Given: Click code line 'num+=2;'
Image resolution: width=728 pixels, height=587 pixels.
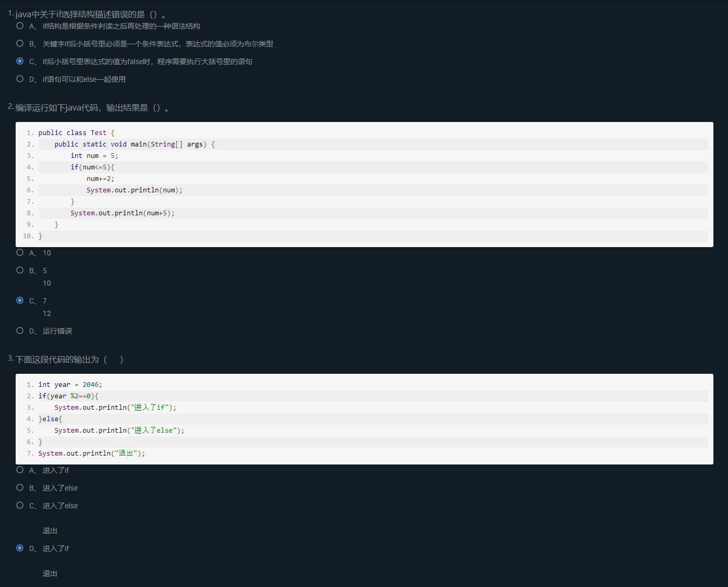Looking at the screenshot, I should tap(100, 179).
